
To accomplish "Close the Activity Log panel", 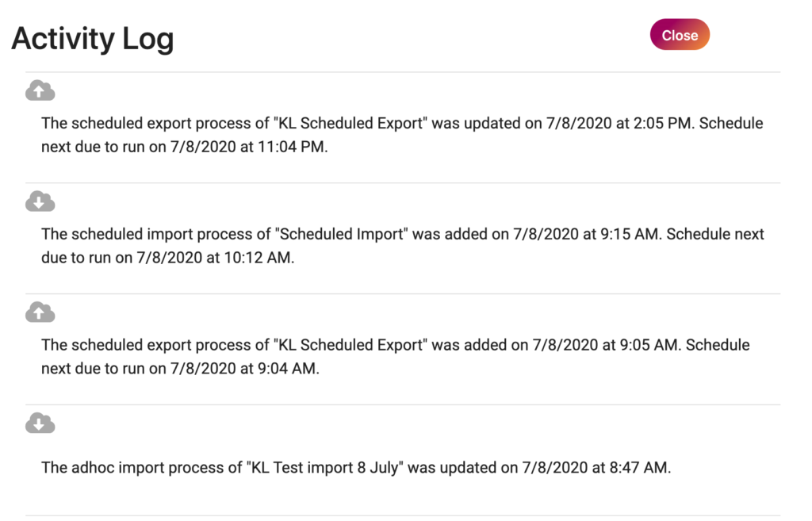I will [x=680, y=35].
